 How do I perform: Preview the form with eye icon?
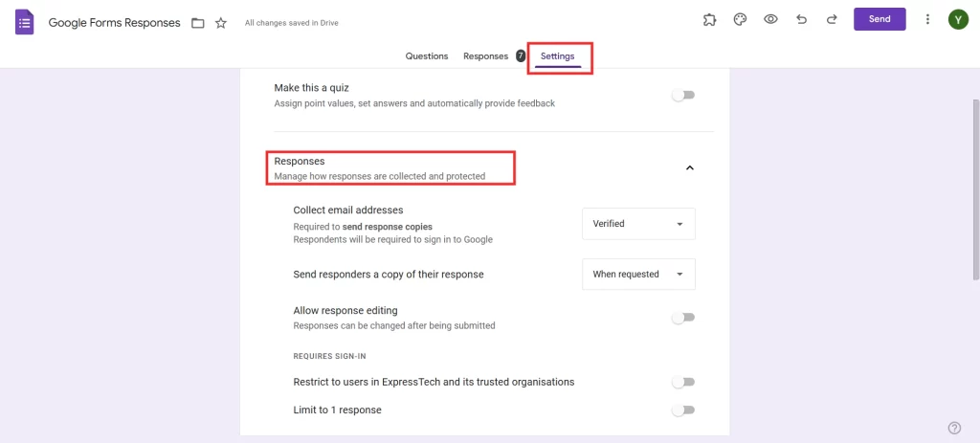(770, 19)
